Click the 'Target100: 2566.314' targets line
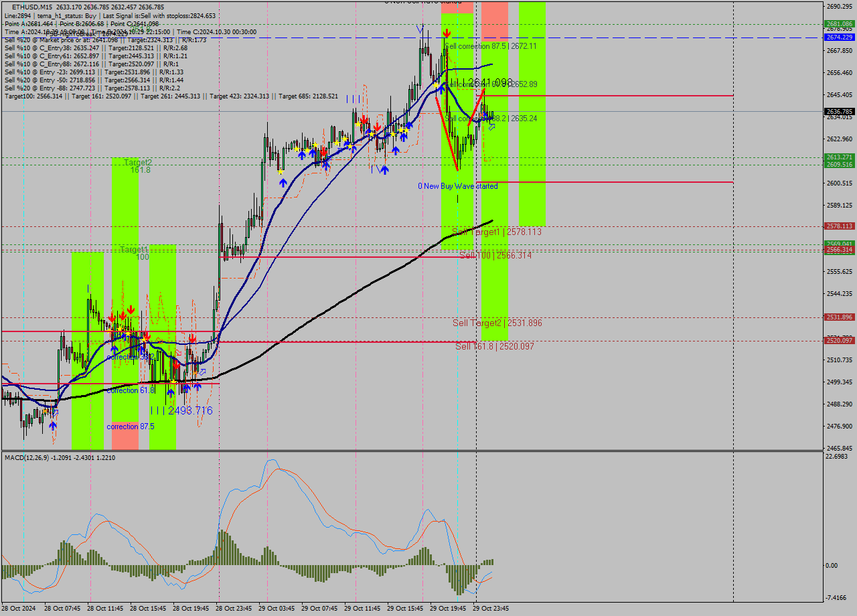 [x=171, y=96]
